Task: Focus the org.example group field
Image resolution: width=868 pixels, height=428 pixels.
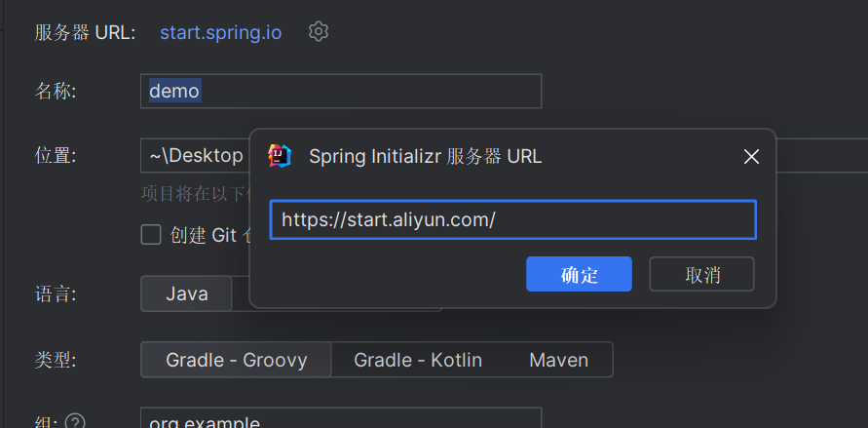Action: tap(341, 418)
